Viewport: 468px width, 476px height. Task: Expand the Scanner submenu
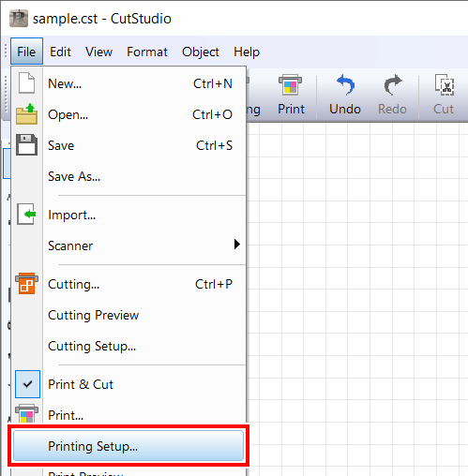[x=128, y=245]
